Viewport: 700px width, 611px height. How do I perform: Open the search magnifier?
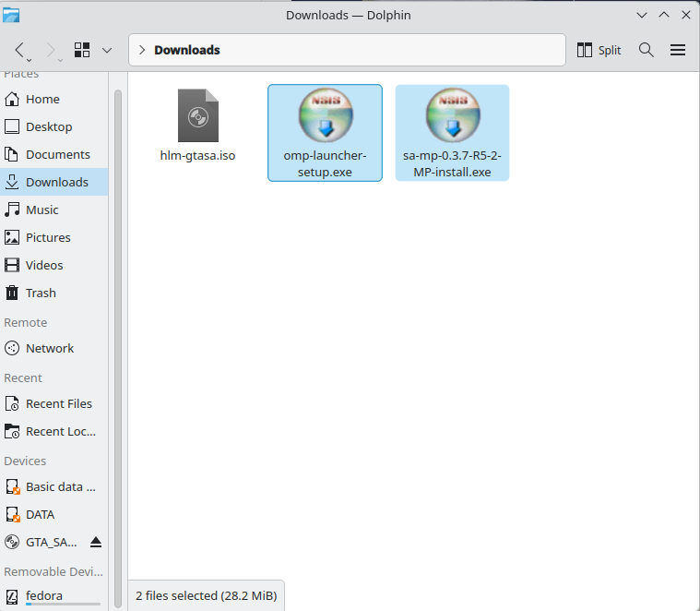pyautogui.click(x=646, y=50)
